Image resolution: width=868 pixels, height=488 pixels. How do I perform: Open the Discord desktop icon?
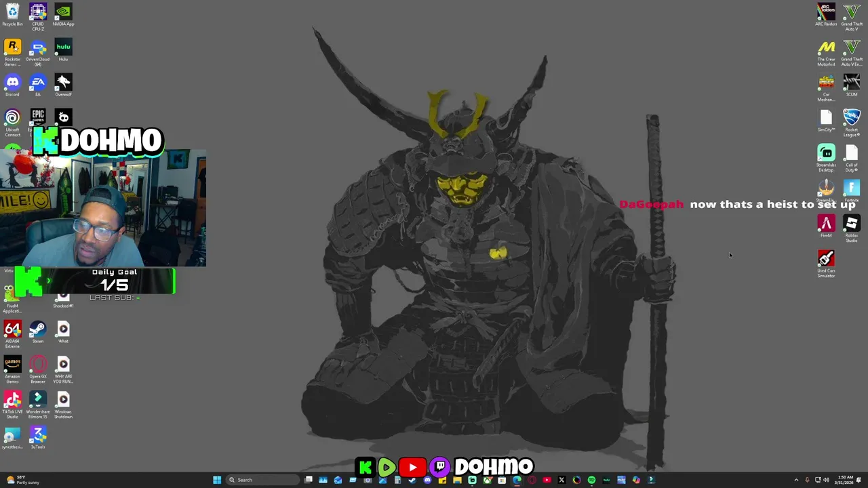[12, 85]
